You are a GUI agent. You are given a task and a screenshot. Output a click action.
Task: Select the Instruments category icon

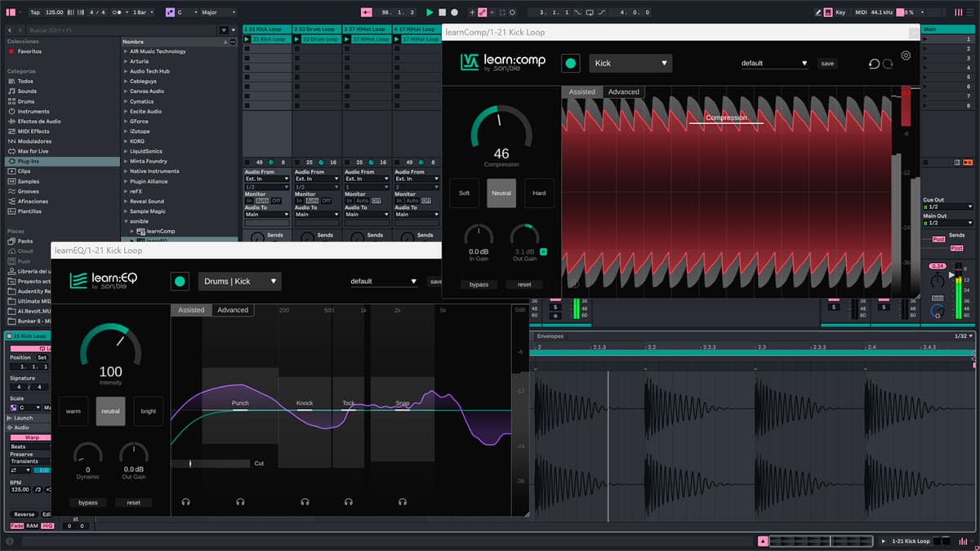click(x=11, y=111)
